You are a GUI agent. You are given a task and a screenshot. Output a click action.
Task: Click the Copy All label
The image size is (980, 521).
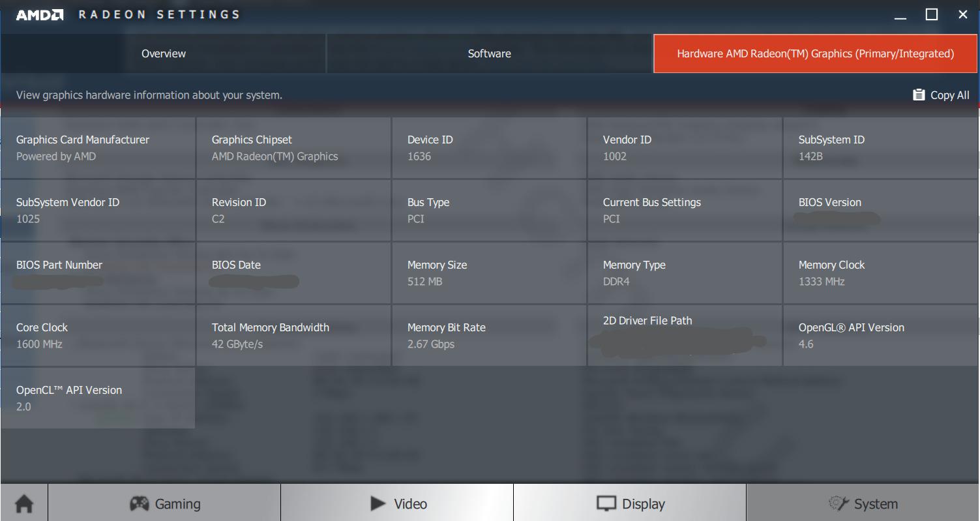point(949,95)
